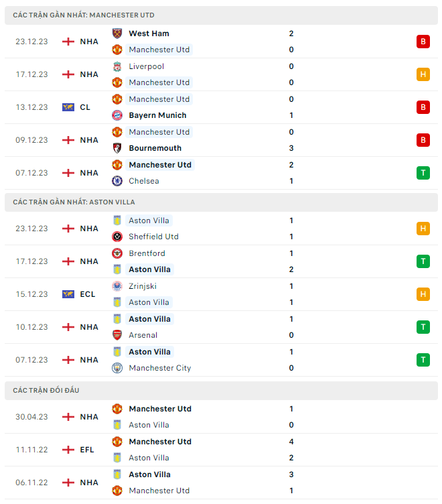Click the Liverpool club crest

tap(117, 66)
